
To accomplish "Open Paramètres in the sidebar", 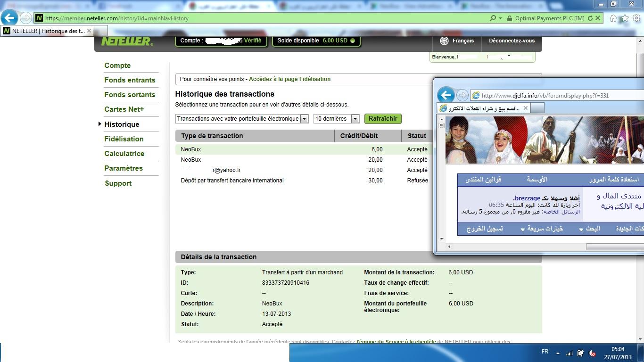I will tap(124, 168).
